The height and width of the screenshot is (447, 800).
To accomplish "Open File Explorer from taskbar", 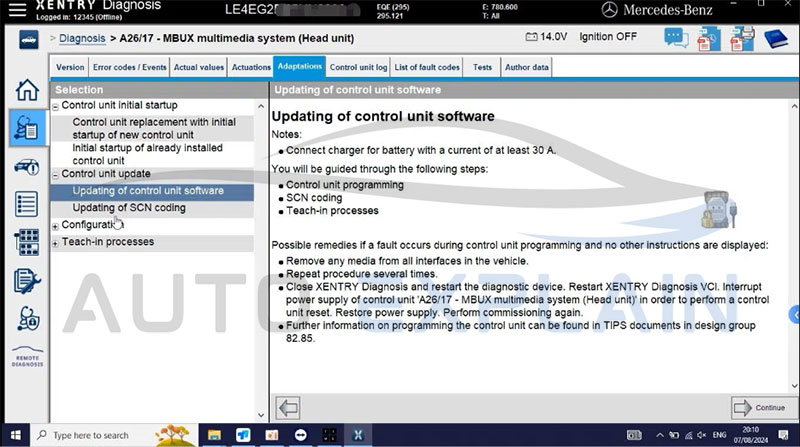I will tap(214, 435).
